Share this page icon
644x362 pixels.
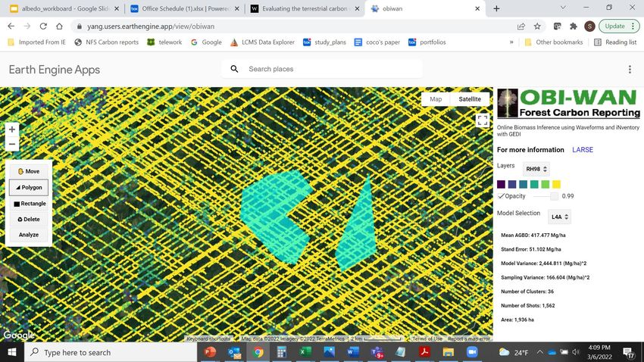click(x=521, y=27)
